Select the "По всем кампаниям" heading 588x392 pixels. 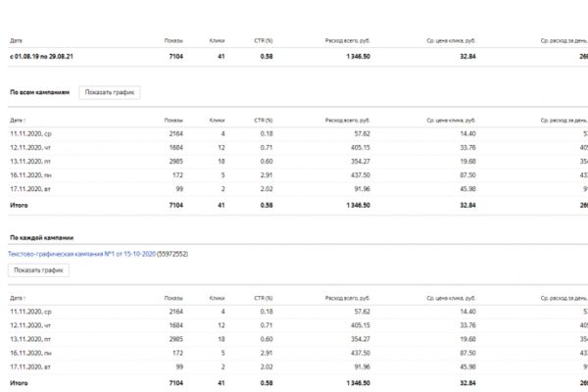pos(40,92)
